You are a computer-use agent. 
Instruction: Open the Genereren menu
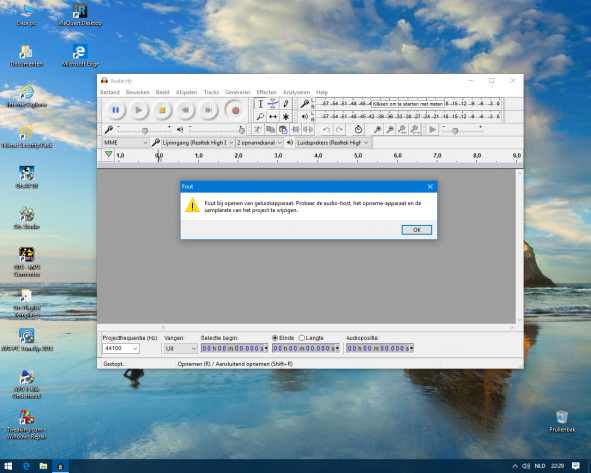pyautogui.click(x=237, y=92)
